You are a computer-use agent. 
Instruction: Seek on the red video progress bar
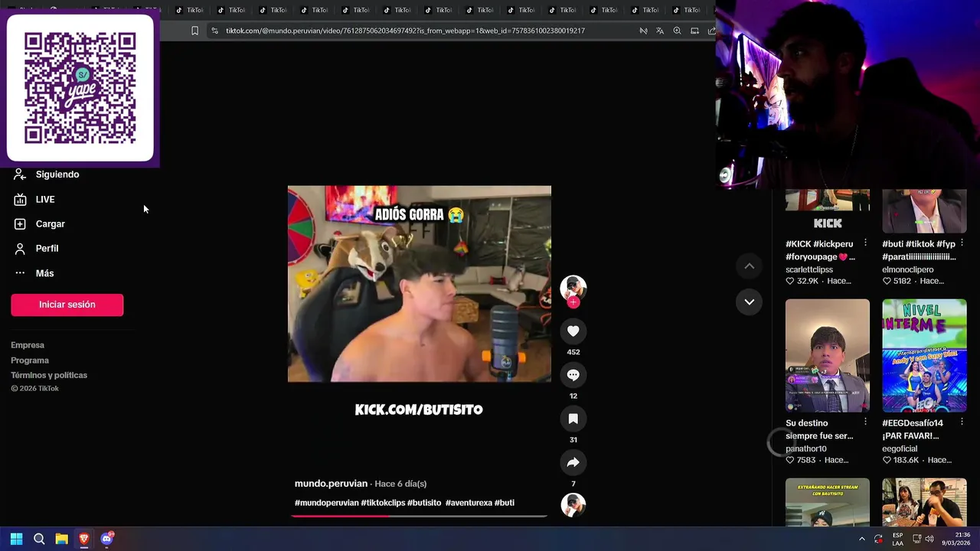(419, 516)
